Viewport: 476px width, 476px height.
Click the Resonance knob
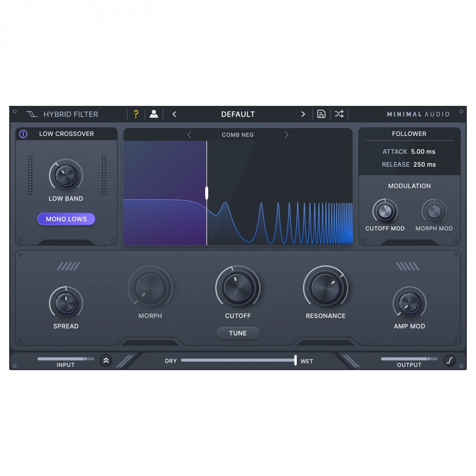coord(325,288)
